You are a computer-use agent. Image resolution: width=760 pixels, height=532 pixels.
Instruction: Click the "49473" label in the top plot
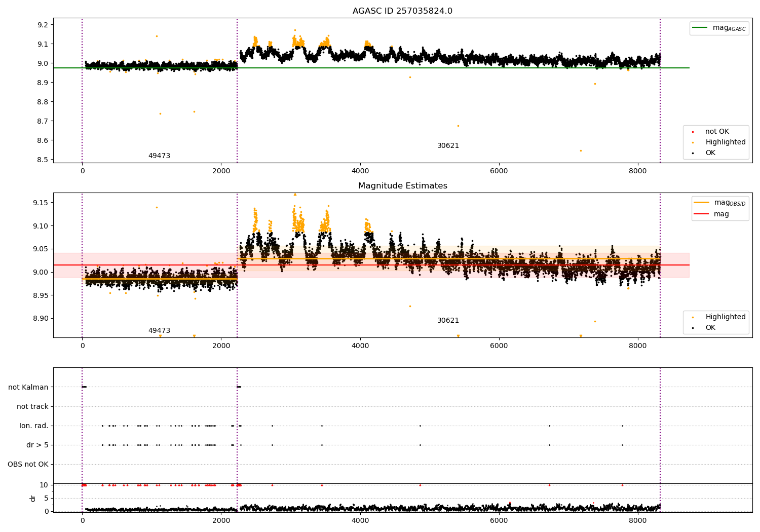tap(159, 156)
